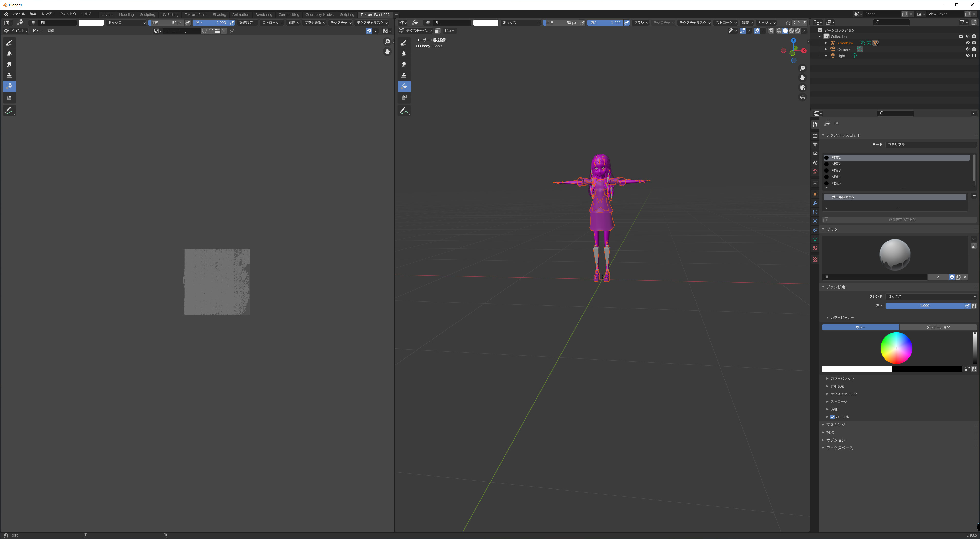Open the Material properties tab icon
980x539 pixels.
tap(815, 248)
